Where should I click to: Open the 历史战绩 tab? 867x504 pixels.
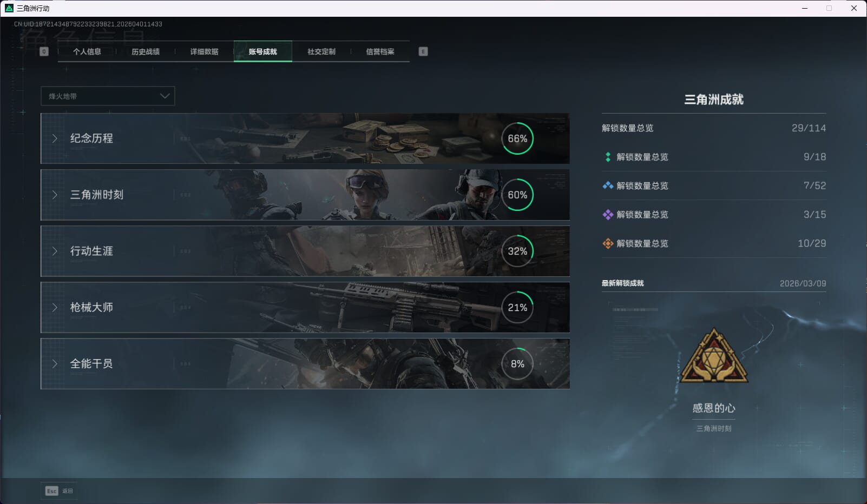pyautogui.click(x=146, y=51)
